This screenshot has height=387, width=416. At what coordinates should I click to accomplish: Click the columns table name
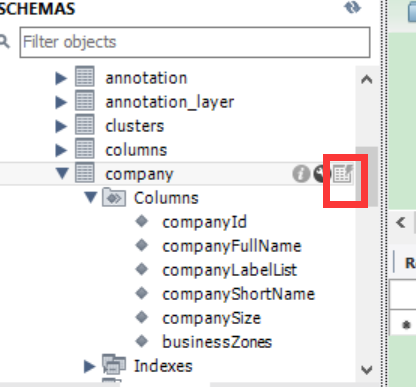point(136,150)
